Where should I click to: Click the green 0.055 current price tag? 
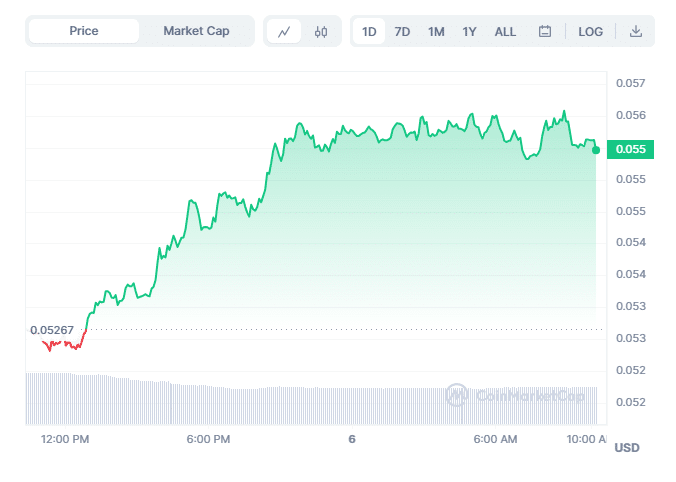pos(630,149)
